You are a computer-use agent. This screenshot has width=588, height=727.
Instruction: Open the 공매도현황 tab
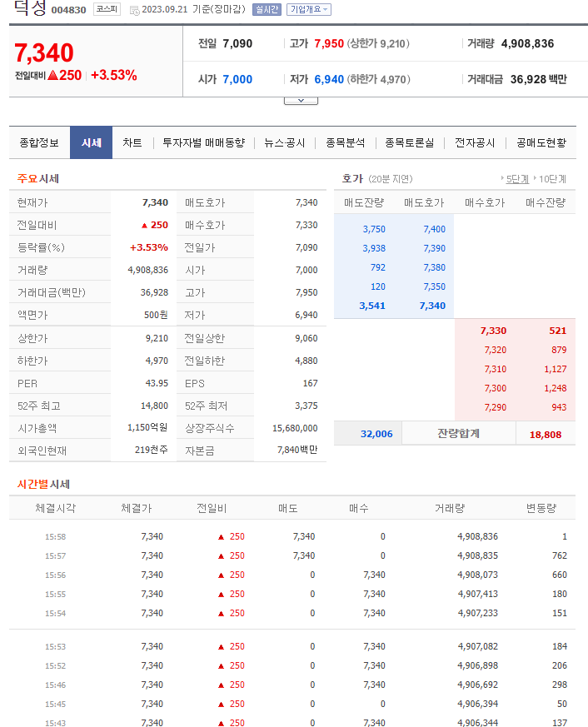click(541, 142)
